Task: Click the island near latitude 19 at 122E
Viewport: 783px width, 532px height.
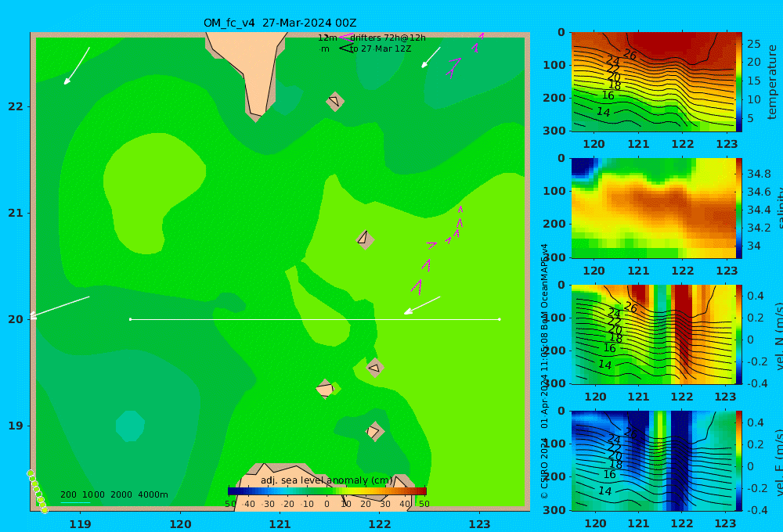Action: pyautogui.click(x=374, y=431)
